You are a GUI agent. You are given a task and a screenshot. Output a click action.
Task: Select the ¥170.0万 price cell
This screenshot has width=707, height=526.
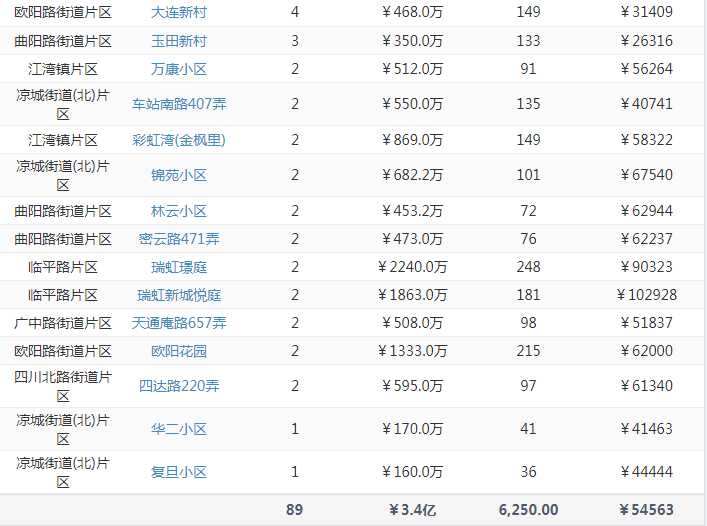413,429
